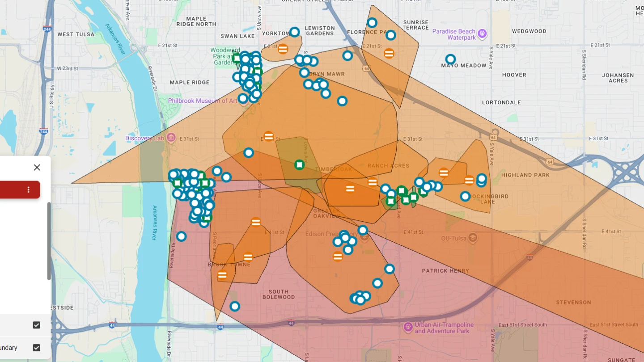The image size is (644, 362).
Task: Click the Discovery Lab point of interest icon
Action: [171, 137]
